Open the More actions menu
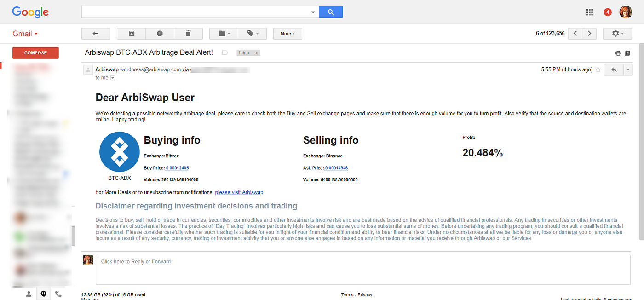Image resolution: width=644 pixels, height=300 pixels. [x=287, y=34]
